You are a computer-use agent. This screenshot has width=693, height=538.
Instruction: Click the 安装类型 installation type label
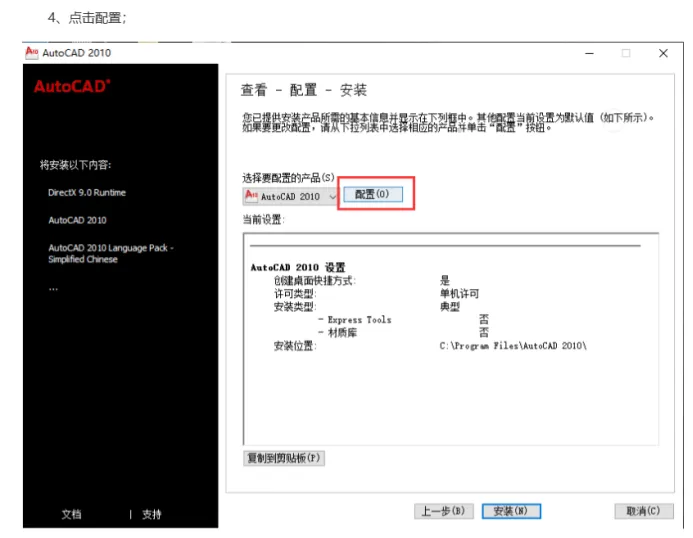(295, 306)
